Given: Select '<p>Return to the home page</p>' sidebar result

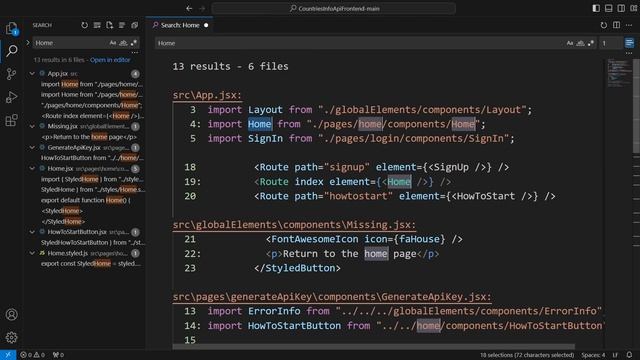Looking at the screenshot, I should click(x=89, y=137).
